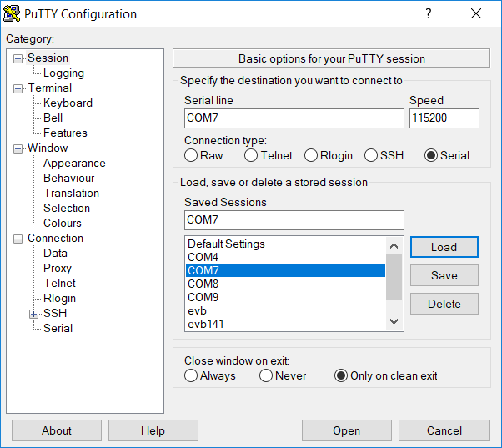Click the PuTTY icon in title bar
Image resolution: width=502 pixels, height=448 pixels.
[13, 13]
